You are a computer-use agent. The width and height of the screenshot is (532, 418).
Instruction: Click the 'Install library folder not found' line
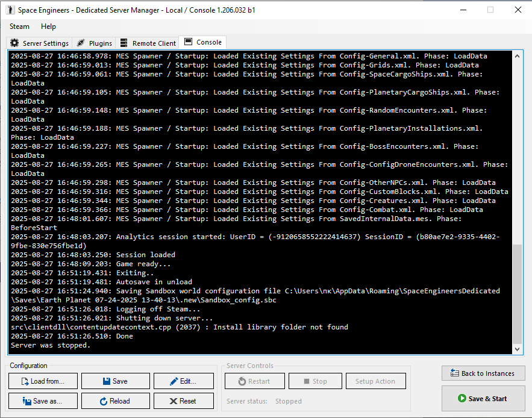180,327
